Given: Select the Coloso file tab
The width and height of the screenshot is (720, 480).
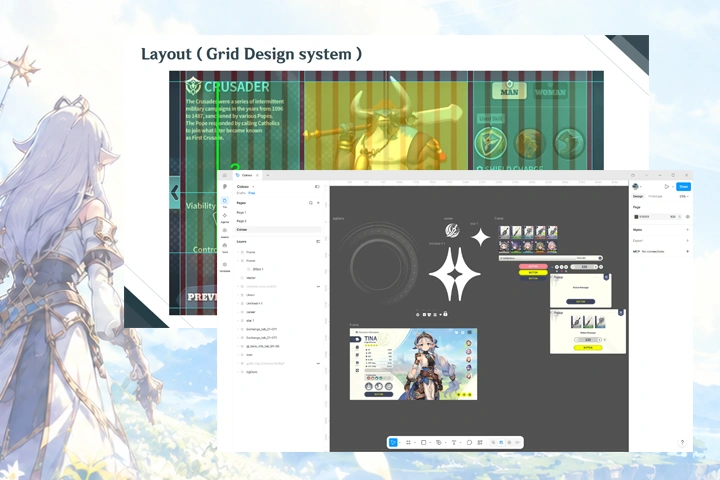Looking at the screenshot, I should [x=247, y=175].
